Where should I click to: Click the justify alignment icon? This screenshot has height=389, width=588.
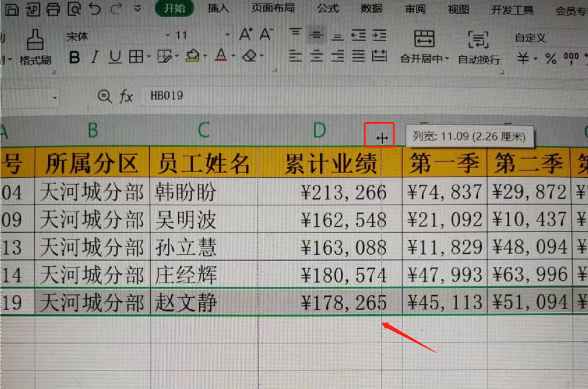click(x=358, y=56)
